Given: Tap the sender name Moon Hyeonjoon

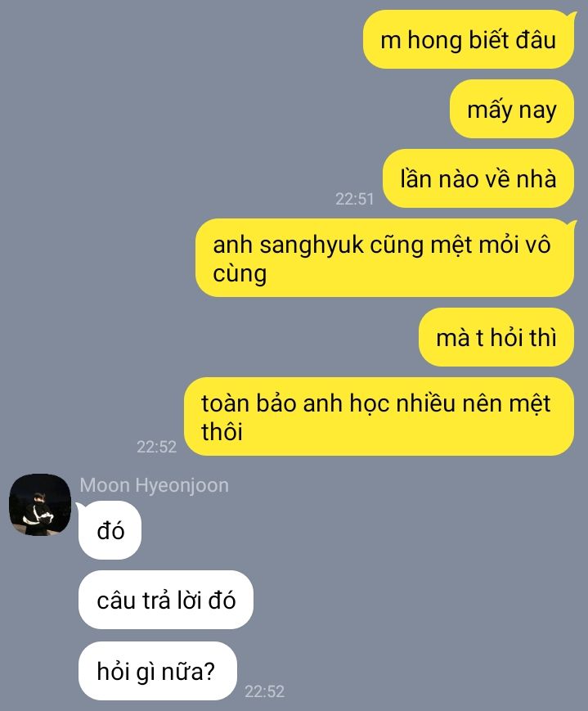Looking at the screenshot, I should (154, 485).
